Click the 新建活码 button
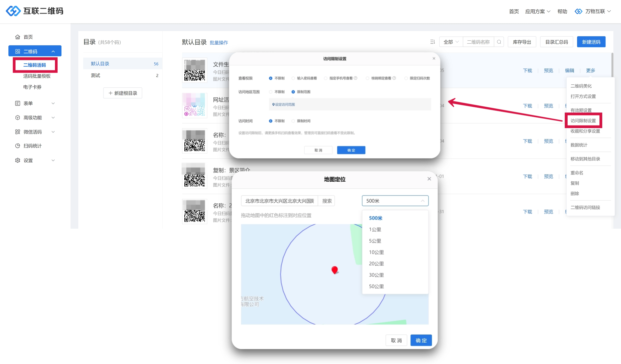621x364 pixels. tap(591, 42)
